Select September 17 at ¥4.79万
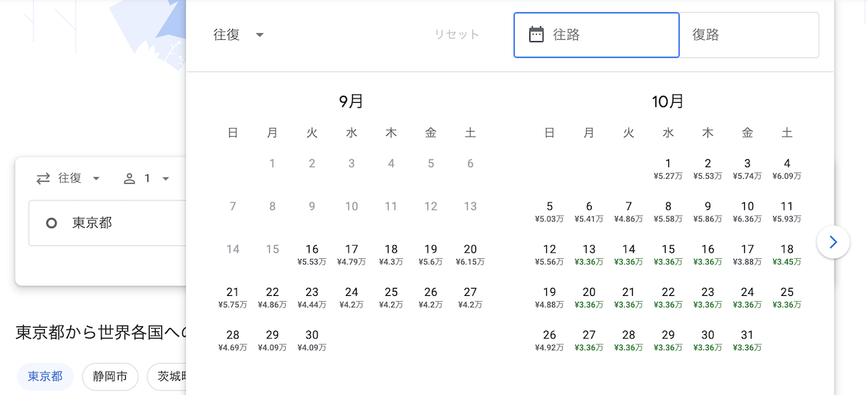Viewport: 868px width, 395px height. coord(352,255)
